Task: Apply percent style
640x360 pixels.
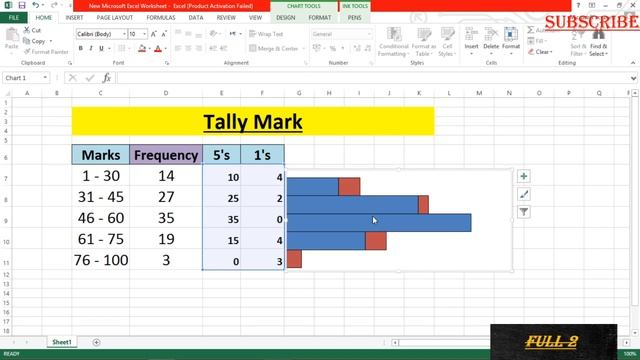Action: click(x=333, y=49)
